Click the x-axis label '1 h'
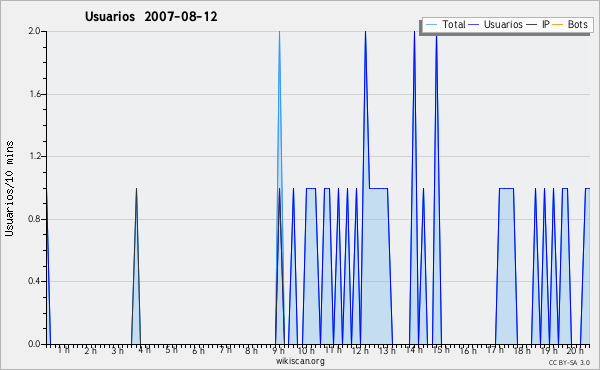This screenshot has height=370, width=600. click(x=64, y=350)
